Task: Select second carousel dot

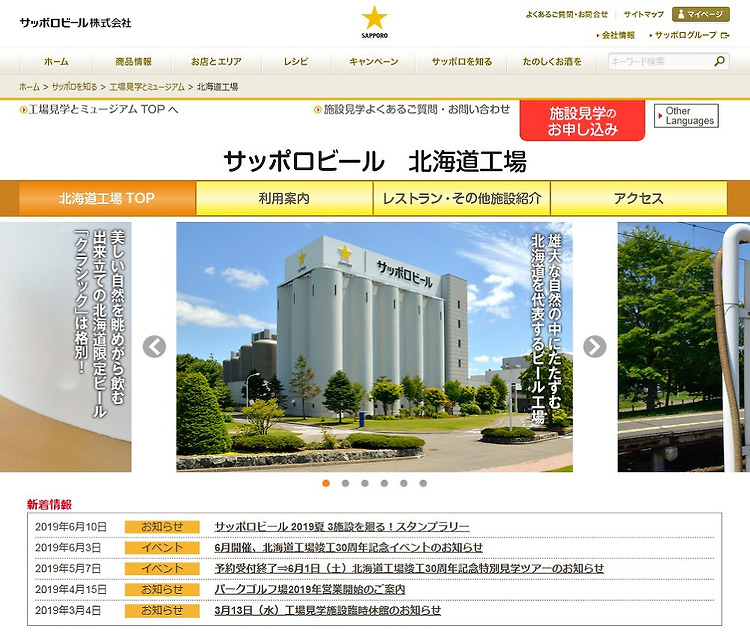Action: (x=345, y=483)
